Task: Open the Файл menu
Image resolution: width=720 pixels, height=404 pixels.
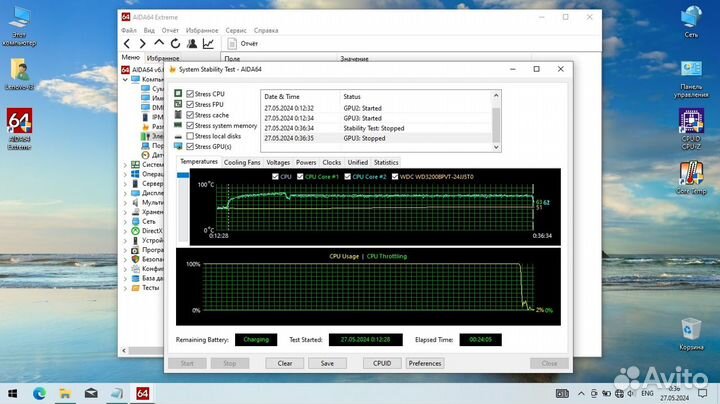Action: (x=129, y=30)
